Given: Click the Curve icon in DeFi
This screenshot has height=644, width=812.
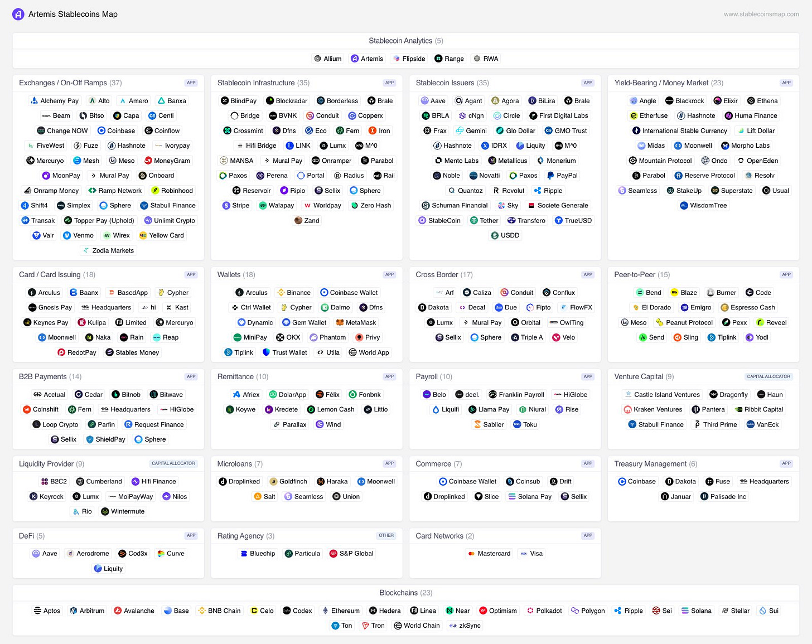Looking at the screenshot, I should (x=161, y=554).
